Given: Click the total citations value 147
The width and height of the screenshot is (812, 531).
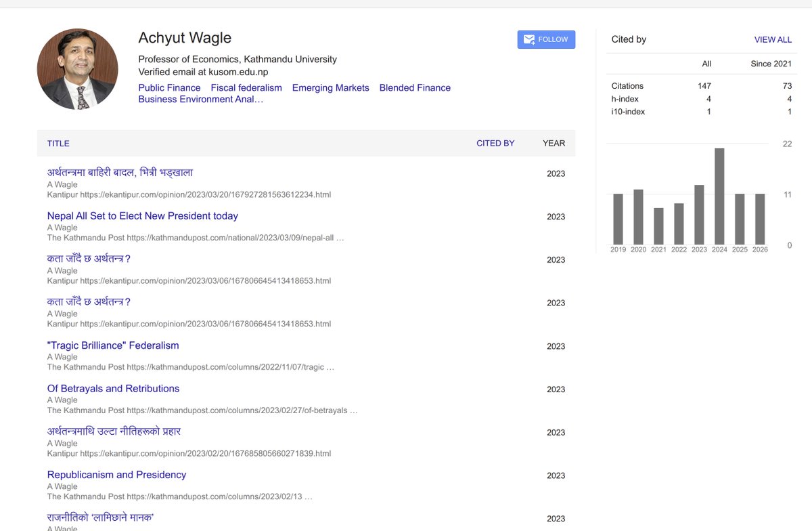Looking at the screenshot, I should (704, 86).
